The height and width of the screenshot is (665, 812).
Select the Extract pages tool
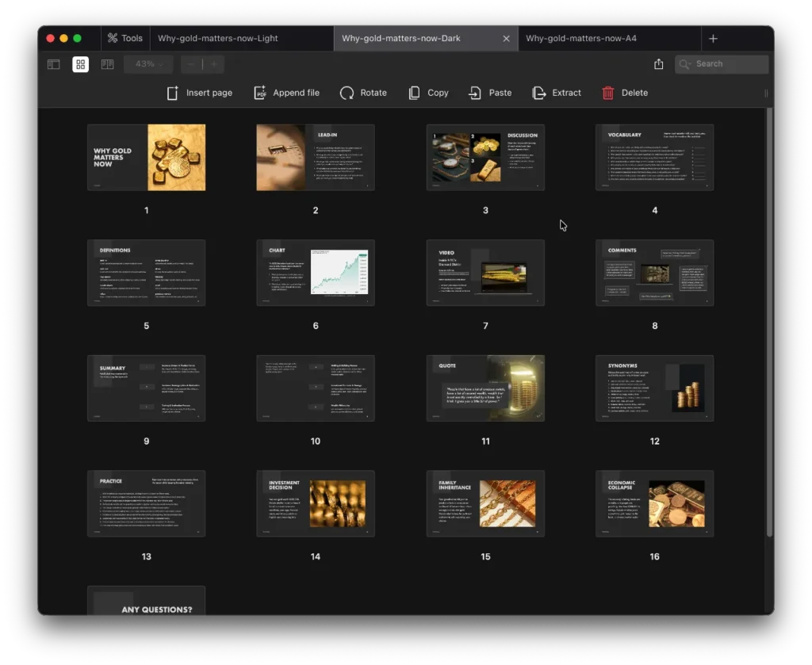pyautogui.click(x=557, y=93)
